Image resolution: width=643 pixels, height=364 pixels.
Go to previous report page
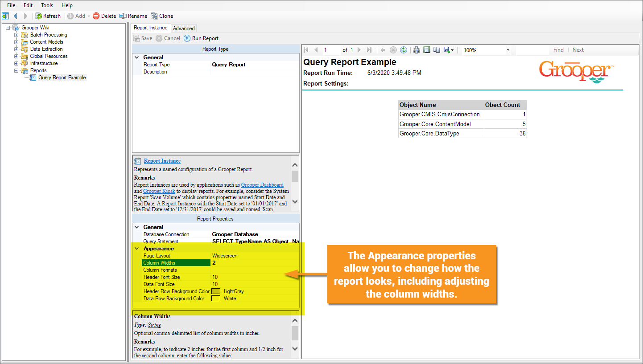click(316, 50)
